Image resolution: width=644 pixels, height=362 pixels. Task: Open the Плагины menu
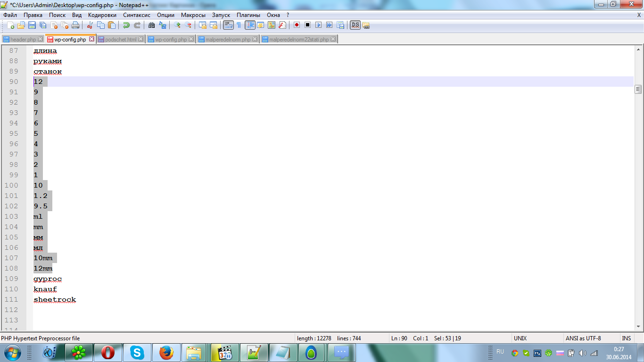248,15
